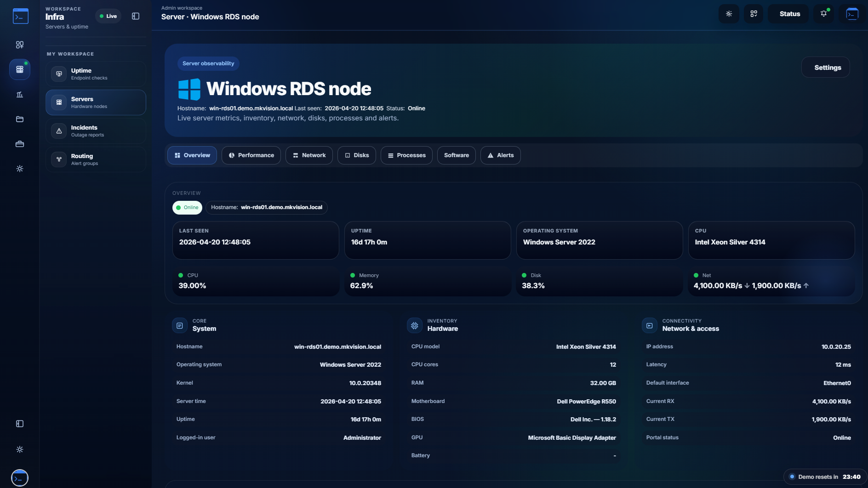Select the highlighted servers icon in left rail
This screenshot has width=868, height=488.
[x=20, y=69]
